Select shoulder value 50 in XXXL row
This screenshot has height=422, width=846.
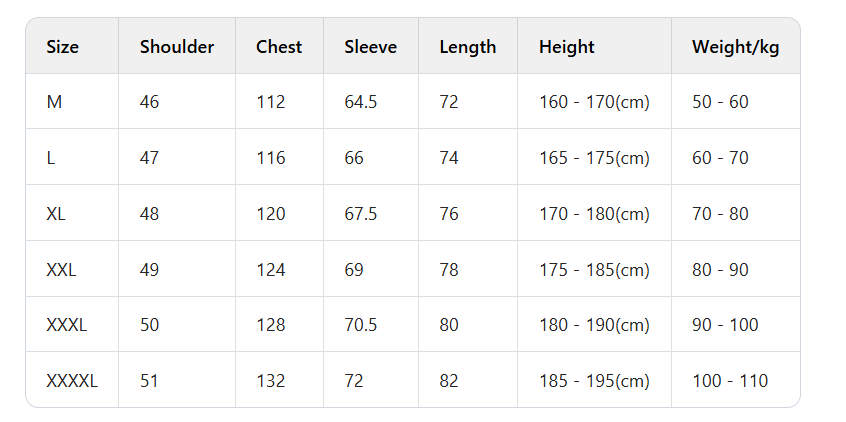pos(150,325)
